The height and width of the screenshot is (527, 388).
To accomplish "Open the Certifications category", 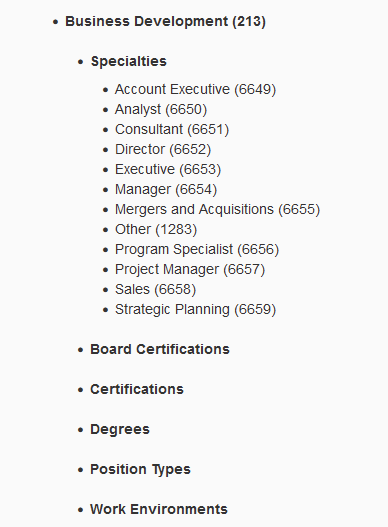I will tap(137, 390).
